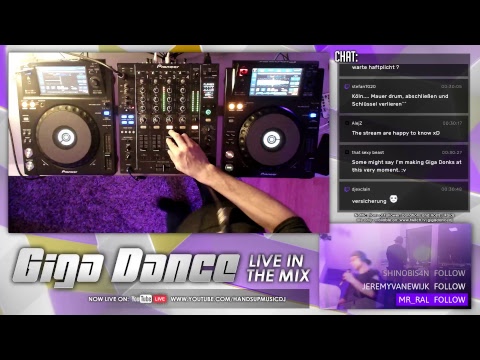
Task: Click the Pioneer mixer in the center of the video
Action: pos(168,117)
